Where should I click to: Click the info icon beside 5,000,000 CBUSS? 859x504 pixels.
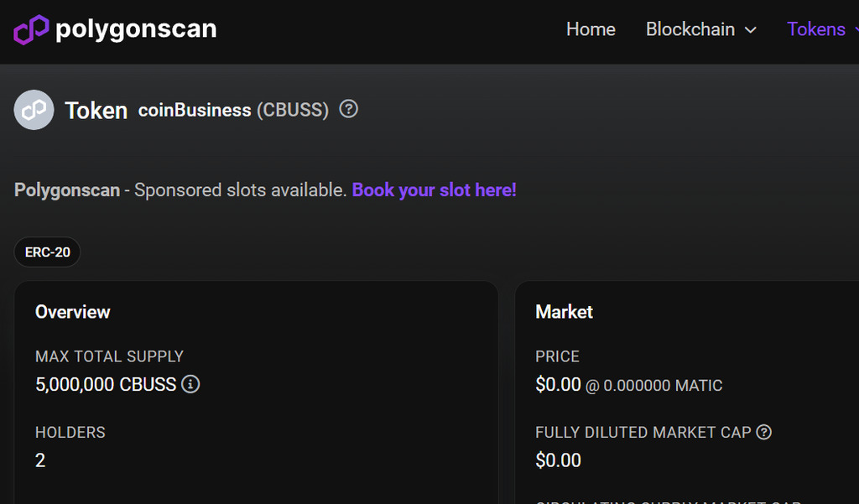[190, 384]
